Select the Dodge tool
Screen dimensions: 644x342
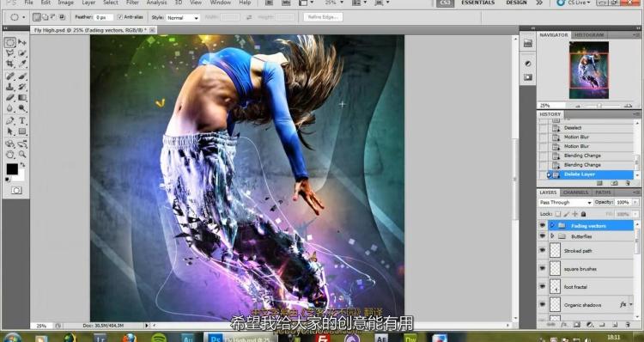coord(22,108)
